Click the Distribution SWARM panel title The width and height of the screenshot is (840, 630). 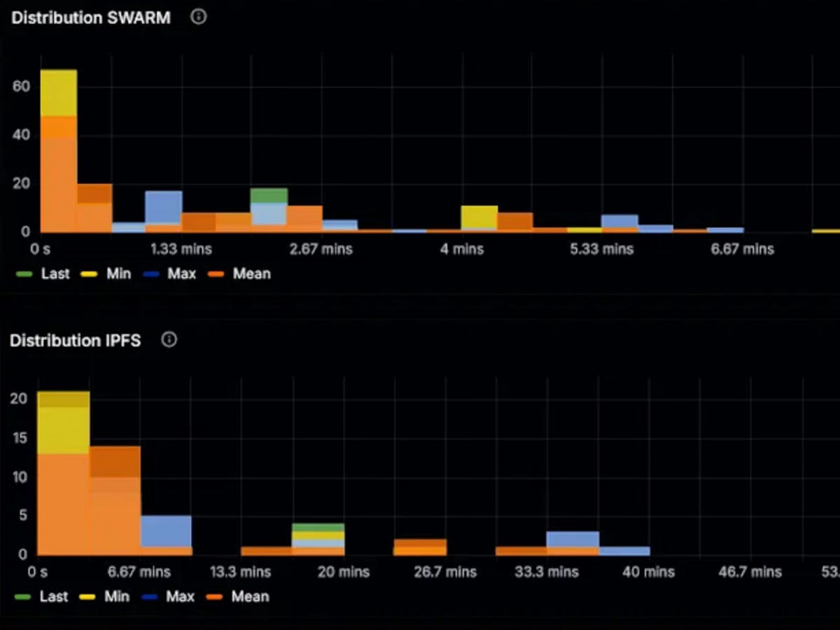(91, 17)
